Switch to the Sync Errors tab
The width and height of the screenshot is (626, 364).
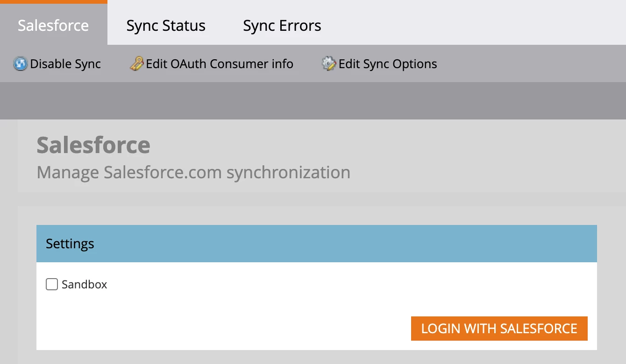point(282,25)
